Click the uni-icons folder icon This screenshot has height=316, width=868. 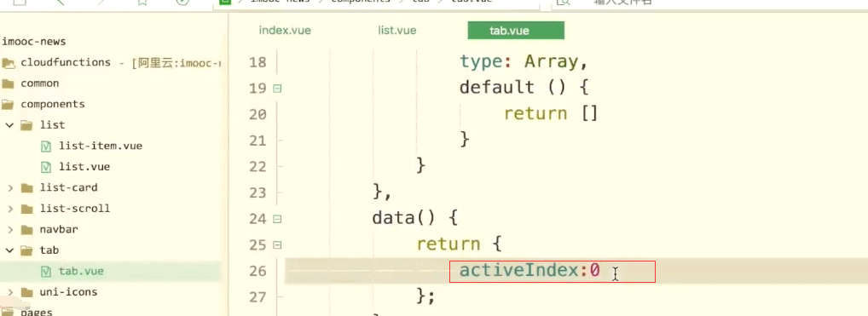tap(26, 291)
